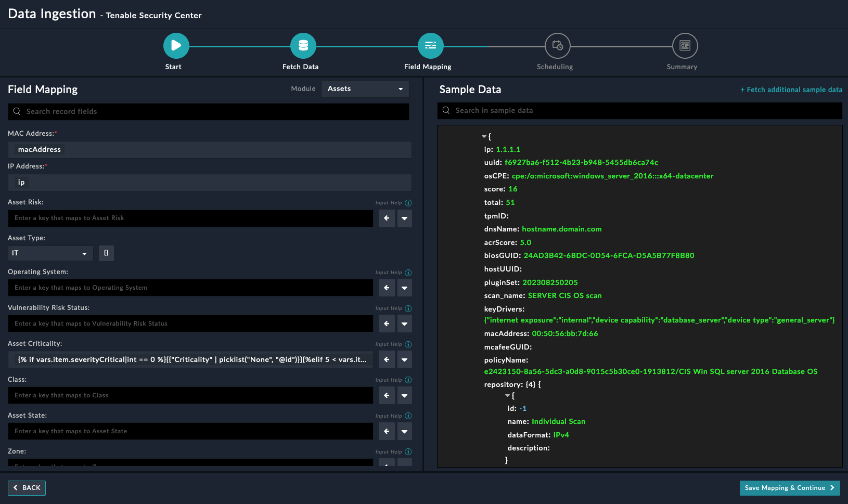Click the Search in sample data input
Image resolution: width=848 pixels, height=504 pixels.
[x=640, y=110]
